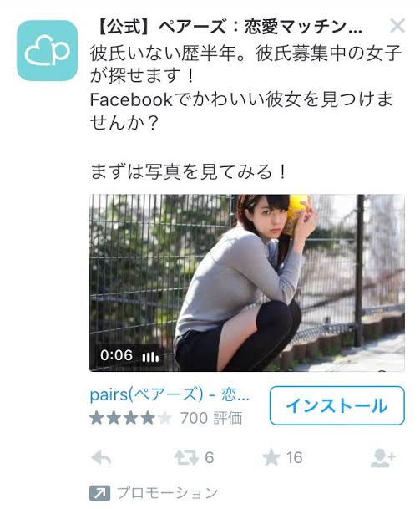Tap the Pairs heart logo avatar
This screenshot has height=509, width=420.
(48, 50)
